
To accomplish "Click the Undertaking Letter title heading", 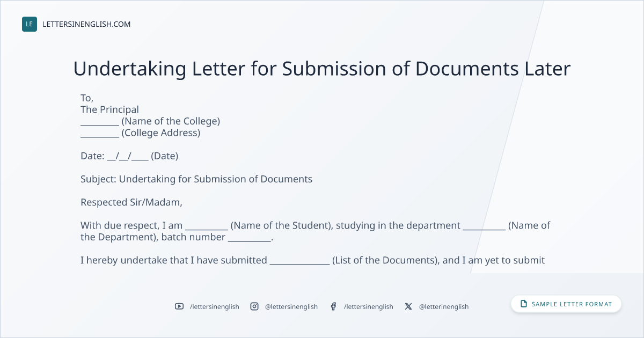I will 322,69.
